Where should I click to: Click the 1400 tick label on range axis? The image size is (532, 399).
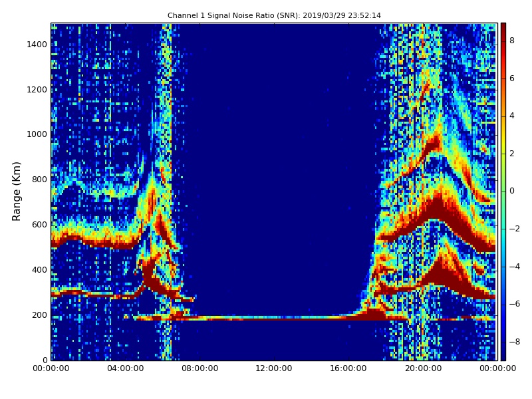click(x=37, y=45)
